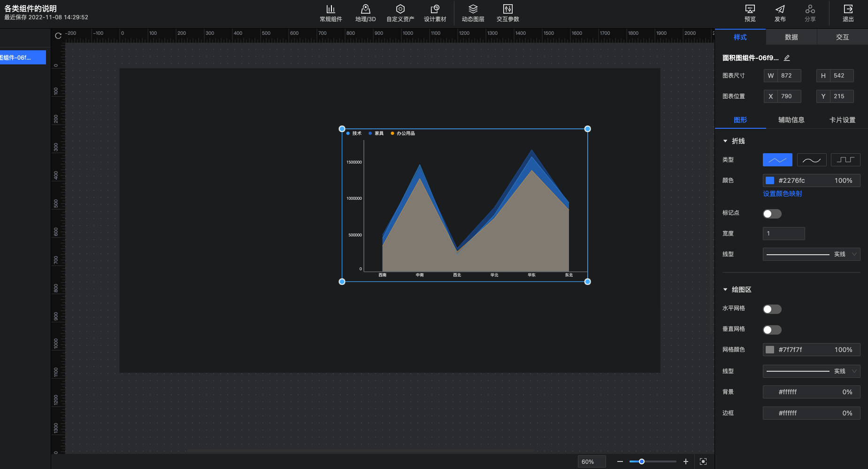Select the layer item 图组件-06f...
Viewport: 868px width, 469px height.
point(23,57)
